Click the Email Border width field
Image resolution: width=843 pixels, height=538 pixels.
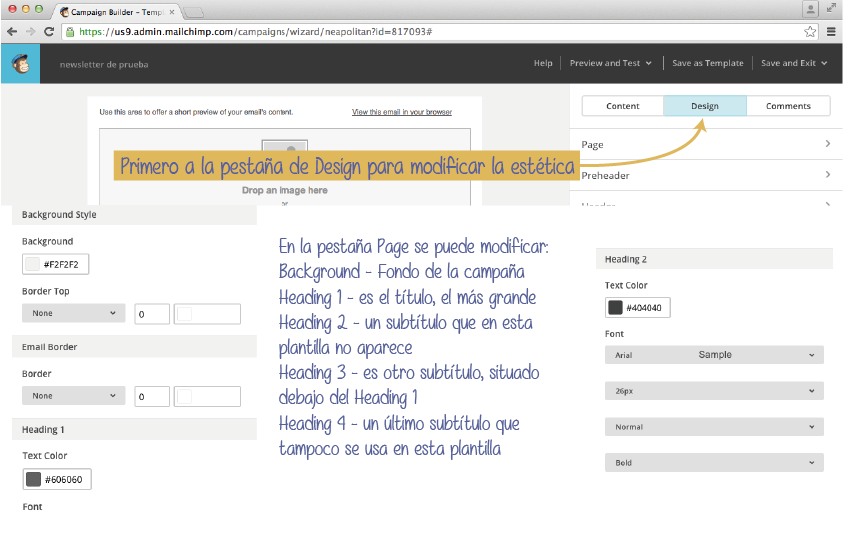[x=152, y=397]
